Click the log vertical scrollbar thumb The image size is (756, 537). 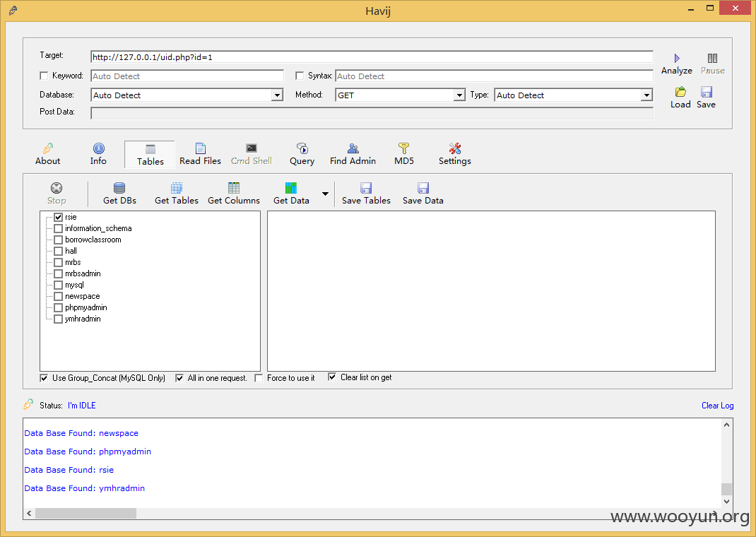point(726,489)
